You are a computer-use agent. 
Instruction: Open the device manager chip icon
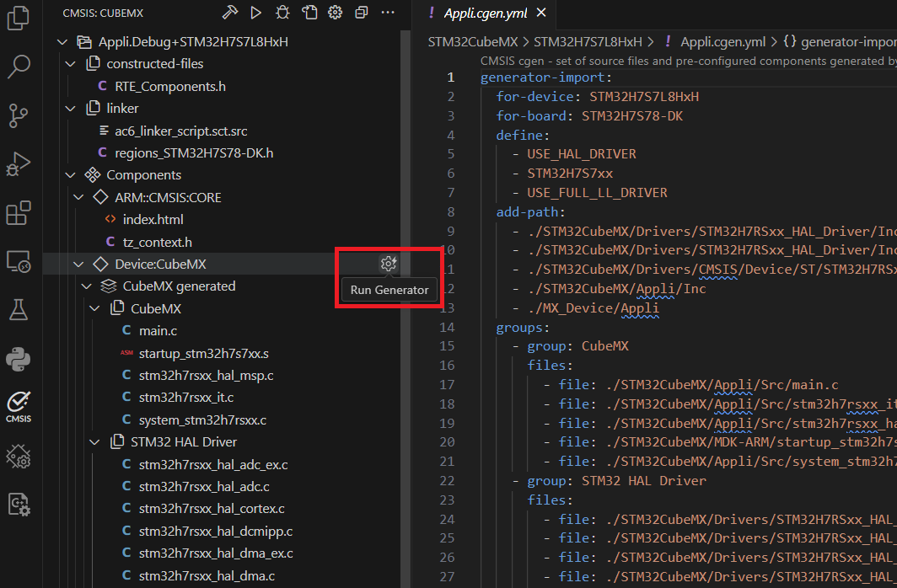coord(19,457)
